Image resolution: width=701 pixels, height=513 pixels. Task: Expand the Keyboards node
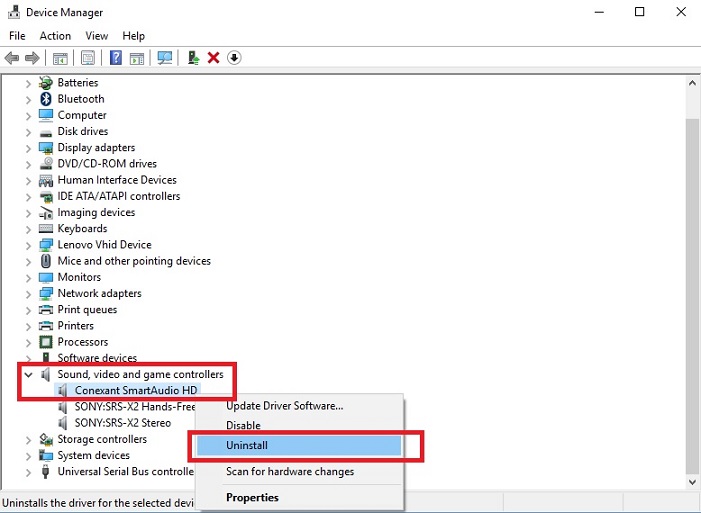(x=28, y=229)
